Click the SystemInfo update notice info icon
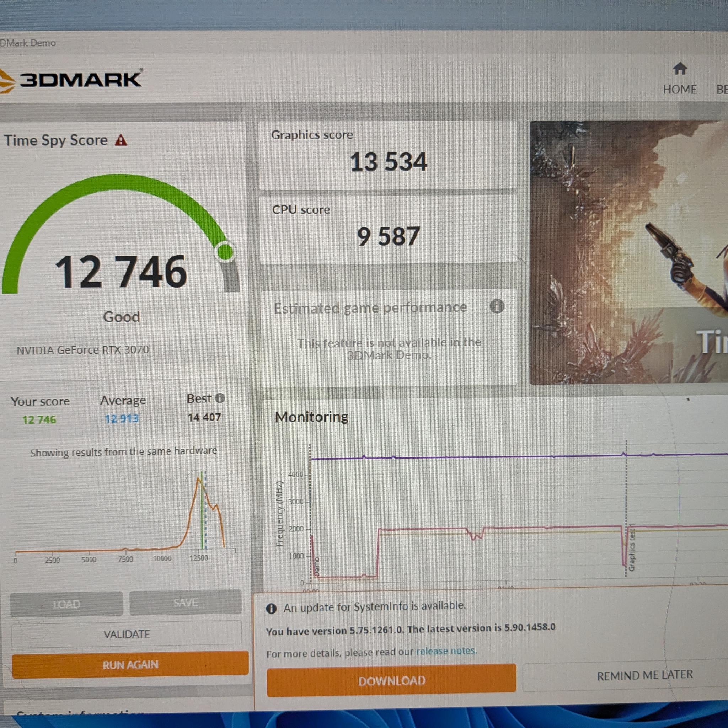This screenshot has width=728, height=728. (x=271, y=609)
